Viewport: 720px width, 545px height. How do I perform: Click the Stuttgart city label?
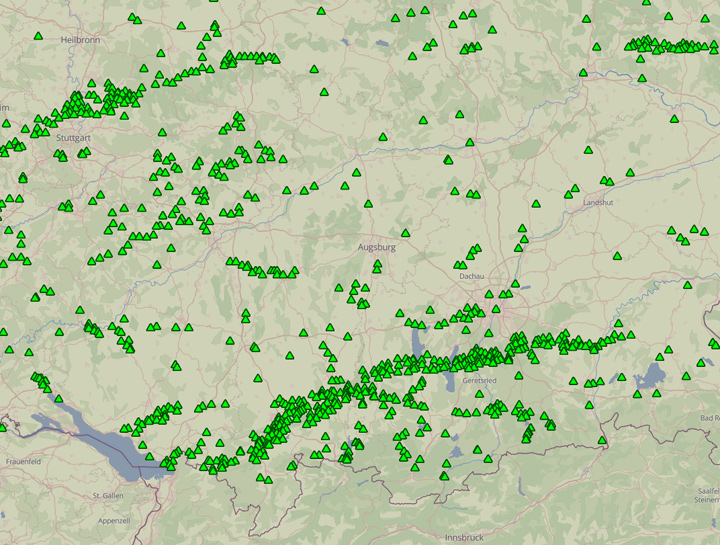coord(74,137)
